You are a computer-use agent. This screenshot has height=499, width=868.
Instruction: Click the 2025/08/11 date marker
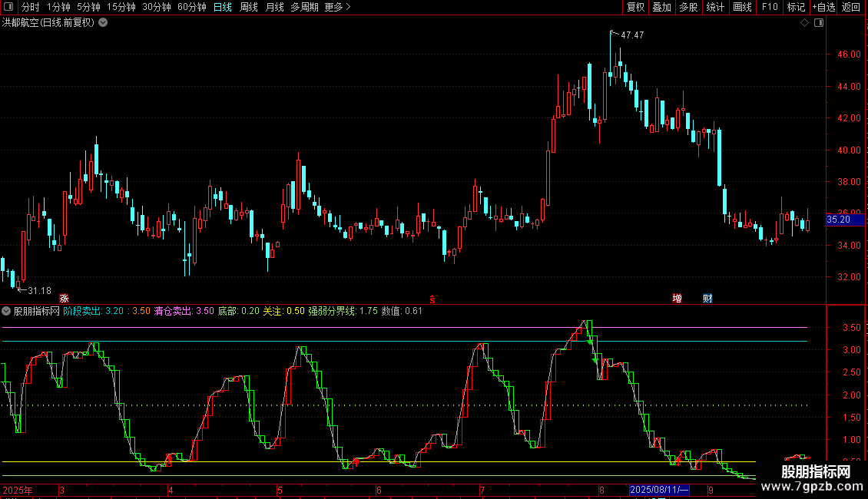(658, 490)
